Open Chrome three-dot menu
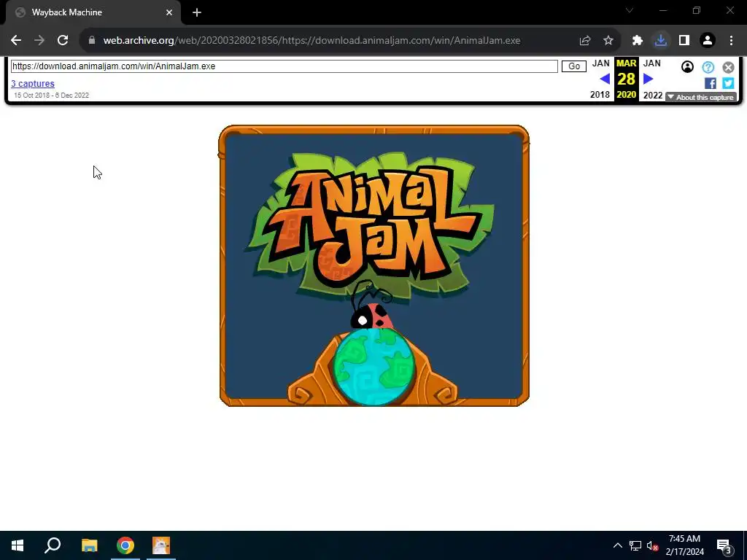 [x=731, y=41]
